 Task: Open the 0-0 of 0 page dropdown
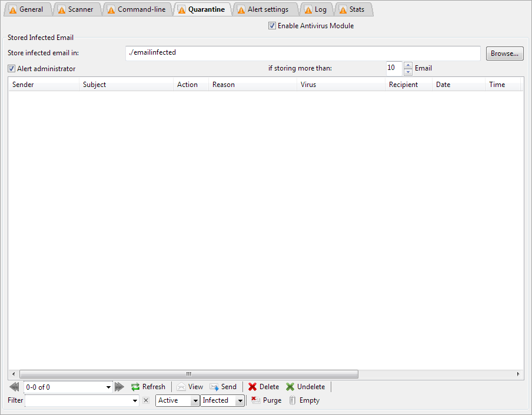click(x=108, y=387)
